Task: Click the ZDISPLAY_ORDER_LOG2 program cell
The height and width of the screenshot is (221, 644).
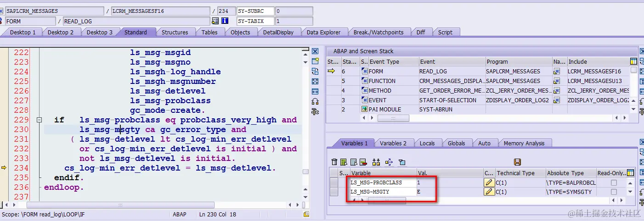Action: point(519,100)
